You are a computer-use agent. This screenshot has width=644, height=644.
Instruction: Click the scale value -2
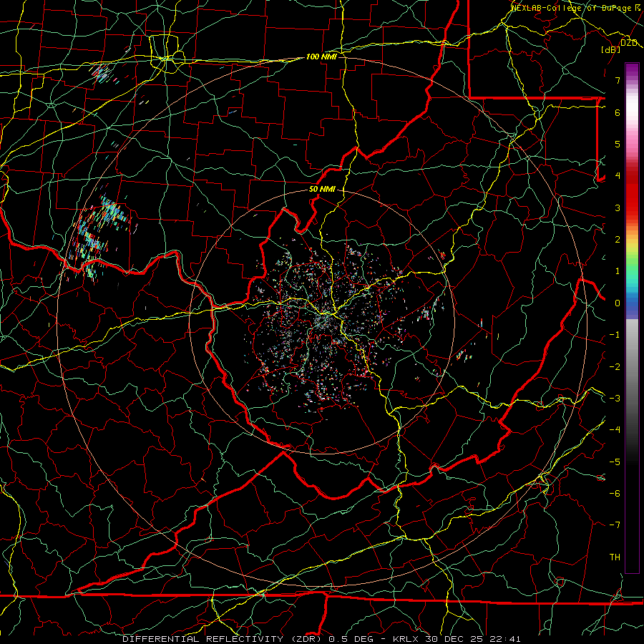tap(615, 366)
